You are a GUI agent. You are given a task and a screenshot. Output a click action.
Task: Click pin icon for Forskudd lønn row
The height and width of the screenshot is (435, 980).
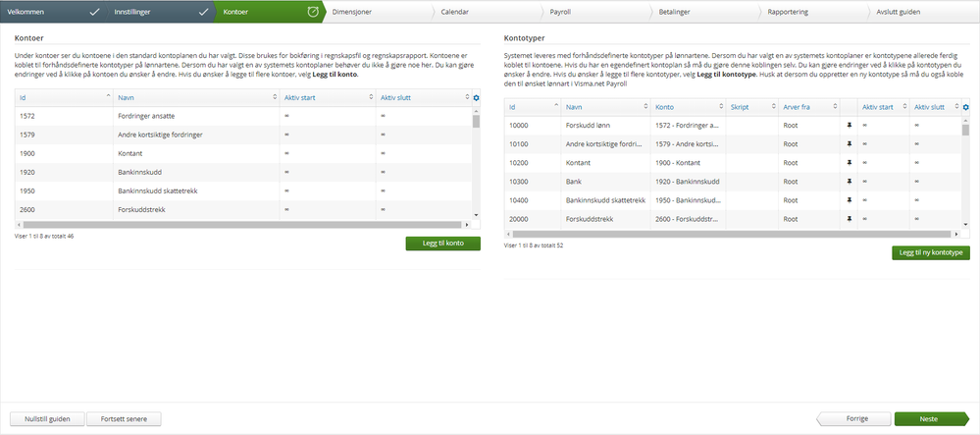[849, 125]
